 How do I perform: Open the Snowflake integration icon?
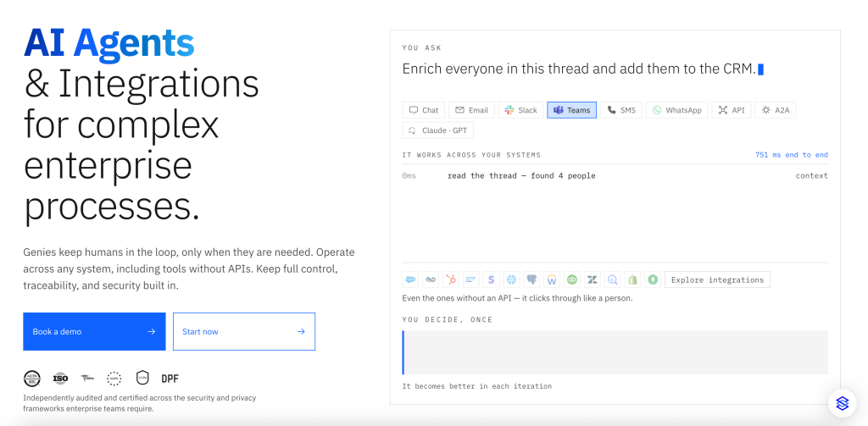511,279
